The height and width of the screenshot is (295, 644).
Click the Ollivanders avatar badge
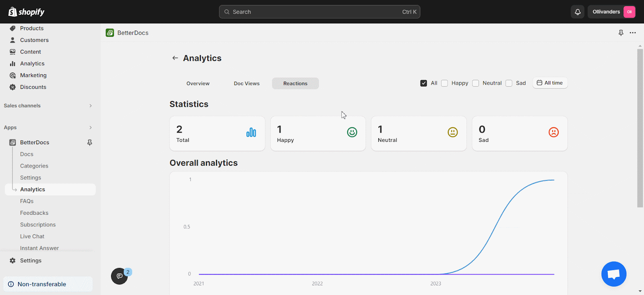click(629, 12)
